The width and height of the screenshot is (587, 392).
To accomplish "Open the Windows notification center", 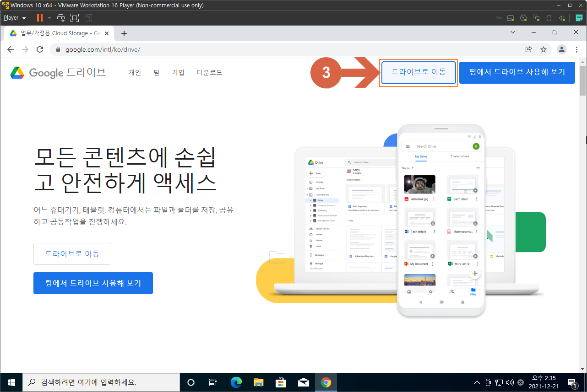I will pyautogui.click(x=572, y=382).
